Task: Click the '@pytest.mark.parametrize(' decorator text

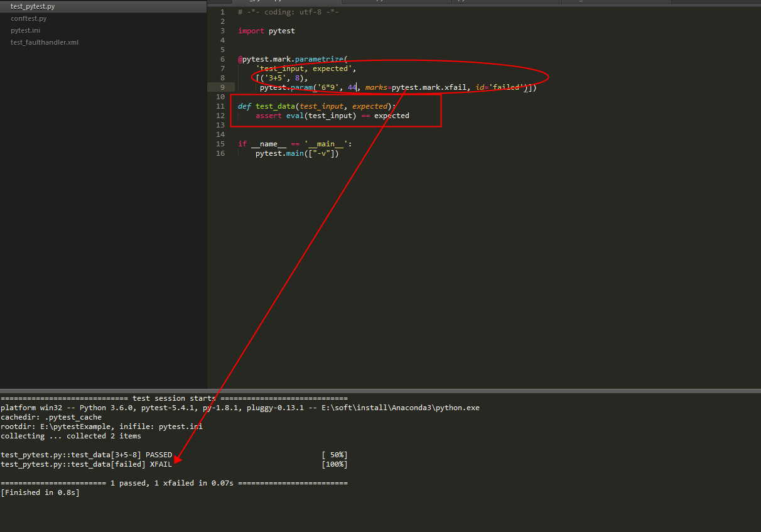Action: coord(293,59)
